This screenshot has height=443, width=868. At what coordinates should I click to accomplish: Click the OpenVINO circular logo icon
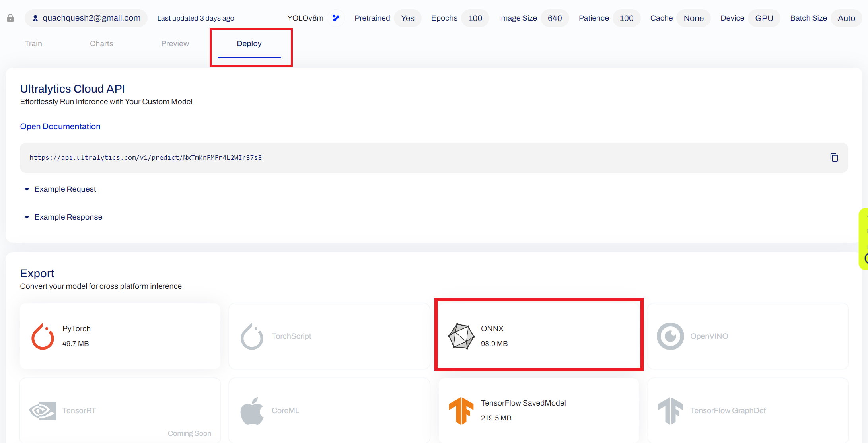click(670, 336)
